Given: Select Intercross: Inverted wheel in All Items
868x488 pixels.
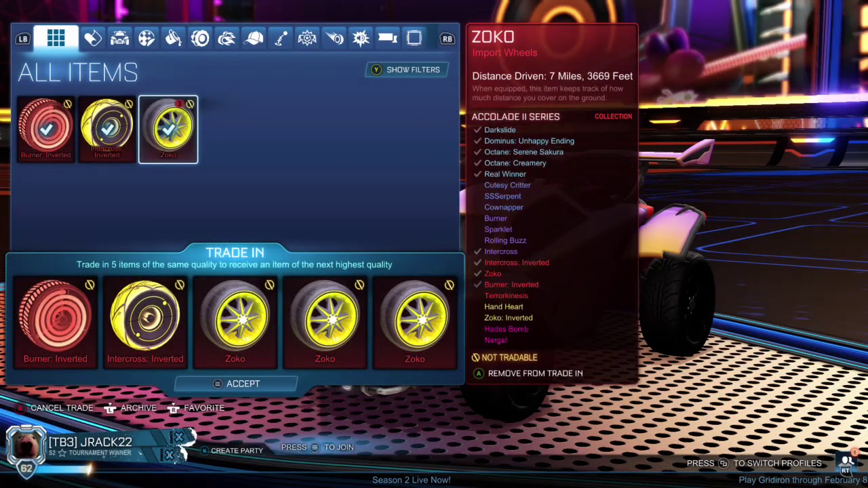Looking at the screenshot, I should [106, 129].
